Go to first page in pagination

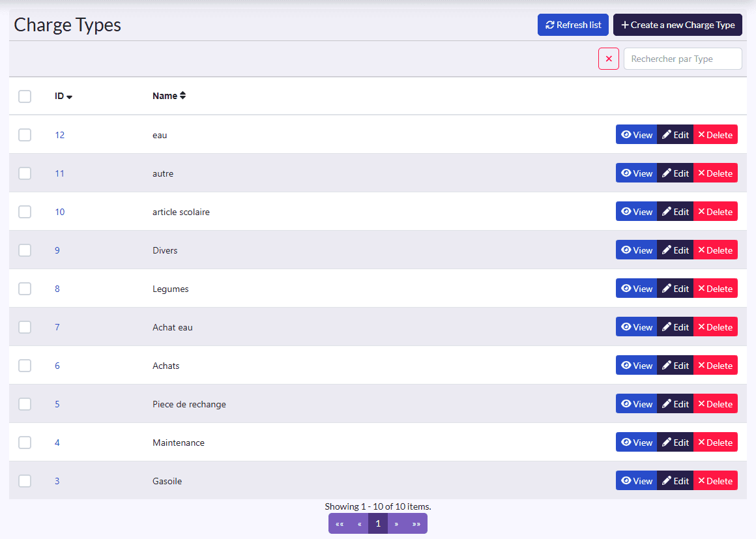(x=340, y=523)
